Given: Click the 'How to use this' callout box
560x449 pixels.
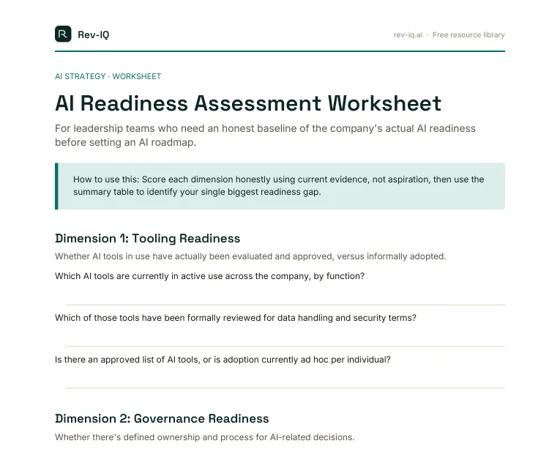Looking at the screenshot, I should [280, 186].
